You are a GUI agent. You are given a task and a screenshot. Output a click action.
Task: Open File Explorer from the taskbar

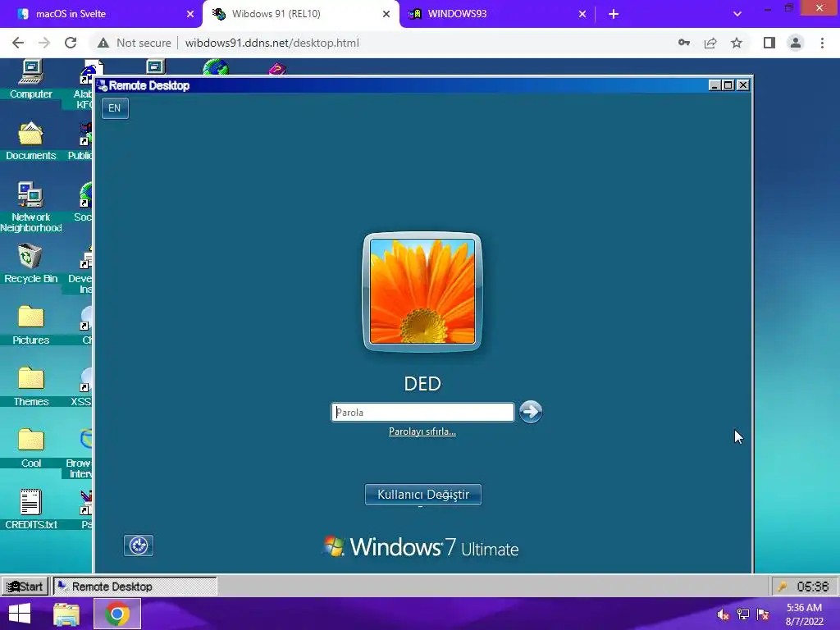coord(66,614)
